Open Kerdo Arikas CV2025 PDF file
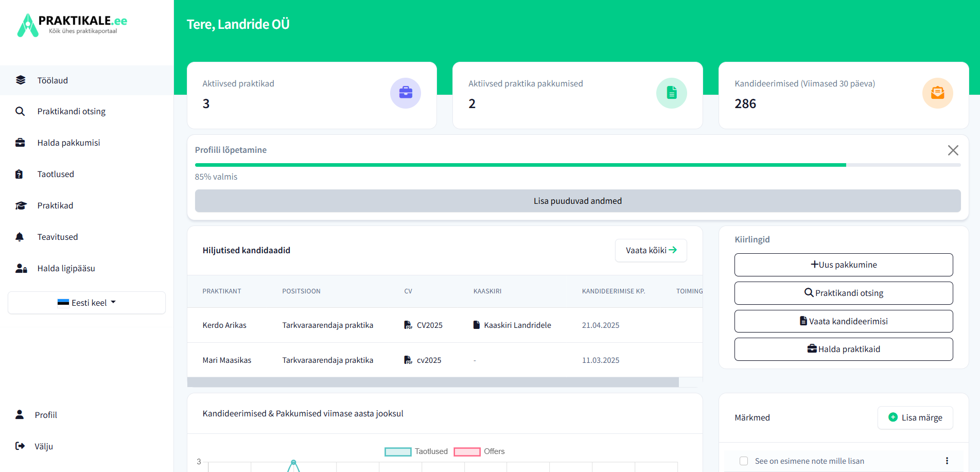The height and width of the screenshot is (472, 980). 424,325
